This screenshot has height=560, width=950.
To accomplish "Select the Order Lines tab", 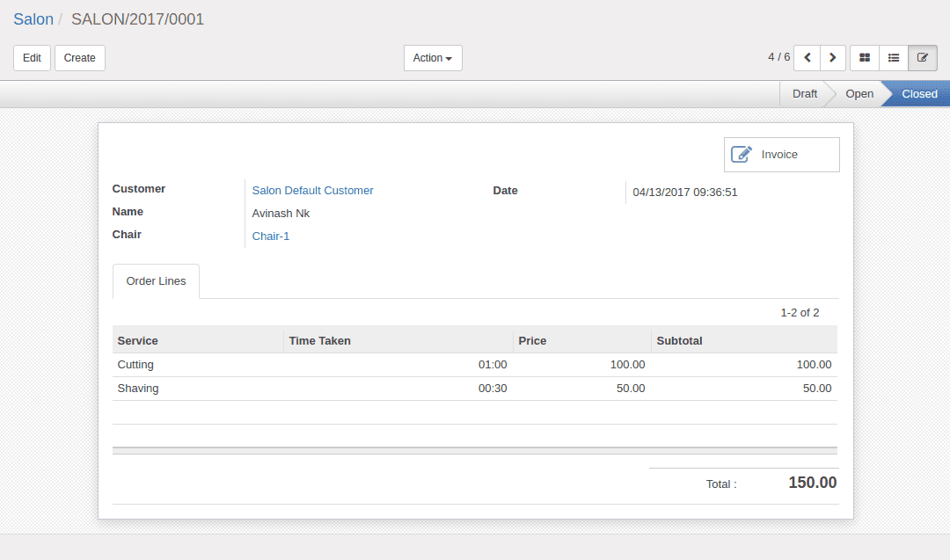I will (156, 281).
